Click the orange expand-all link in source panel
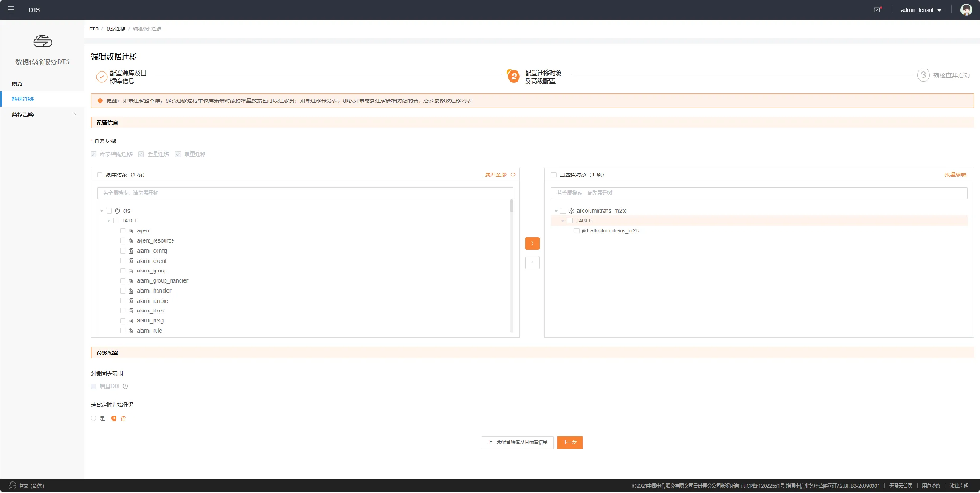The height and width of the screenshot is (493, 980). pos(499,174)
